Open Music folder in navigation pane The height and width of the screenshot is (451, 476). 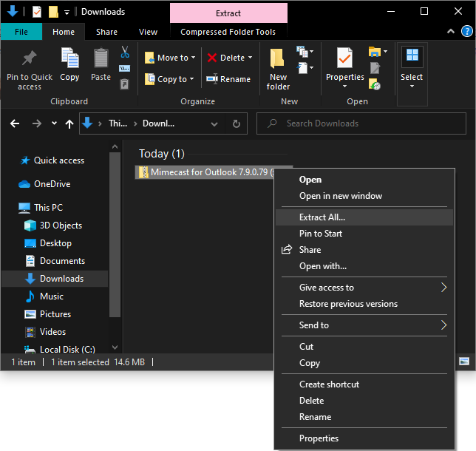tap(44, 296)
